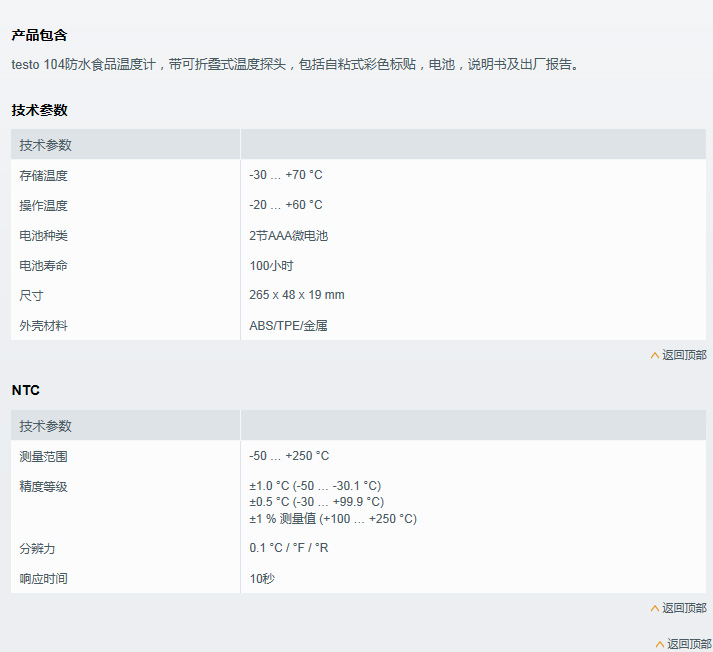Viewport: 713px width, 652px height.
Task: Select the 电池种类 row label
Action: pos(44,235)
